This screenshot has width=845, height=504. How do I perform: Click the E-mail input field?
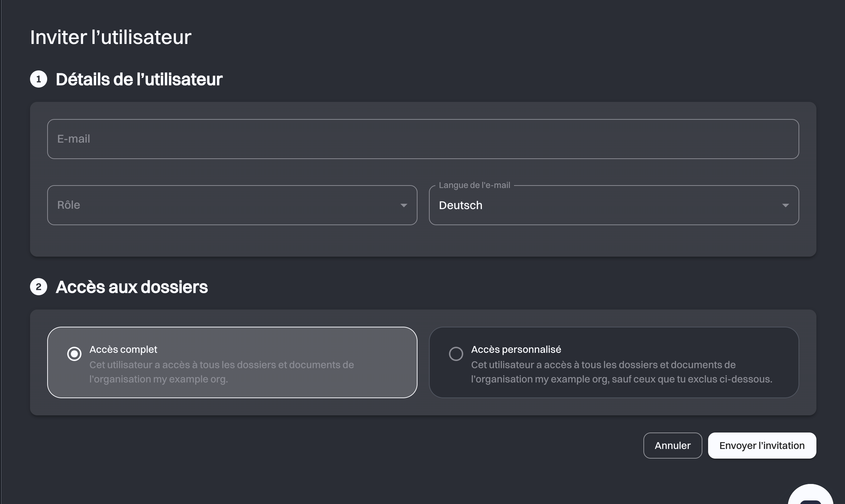[x=423, y=139]
